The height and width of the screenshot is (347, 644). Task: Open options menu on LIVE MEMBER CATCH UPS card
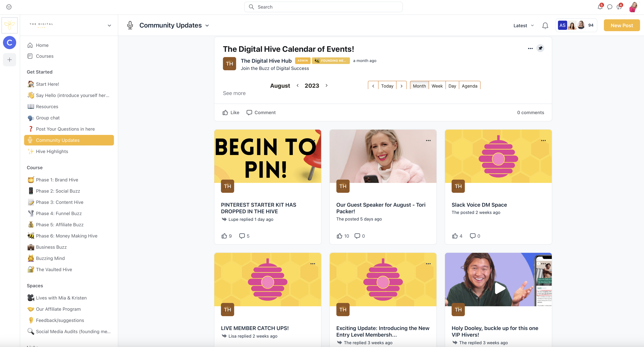point(312,264)
